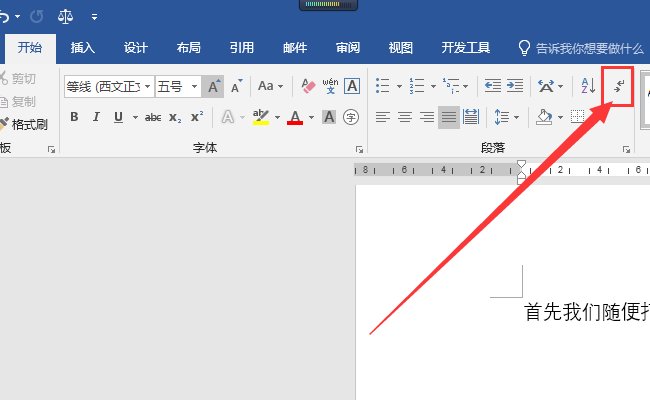The width and height of the screenshot is (650, 400).
Task: Open the Asian layout tool icon
Action: (x=546, y=86)
